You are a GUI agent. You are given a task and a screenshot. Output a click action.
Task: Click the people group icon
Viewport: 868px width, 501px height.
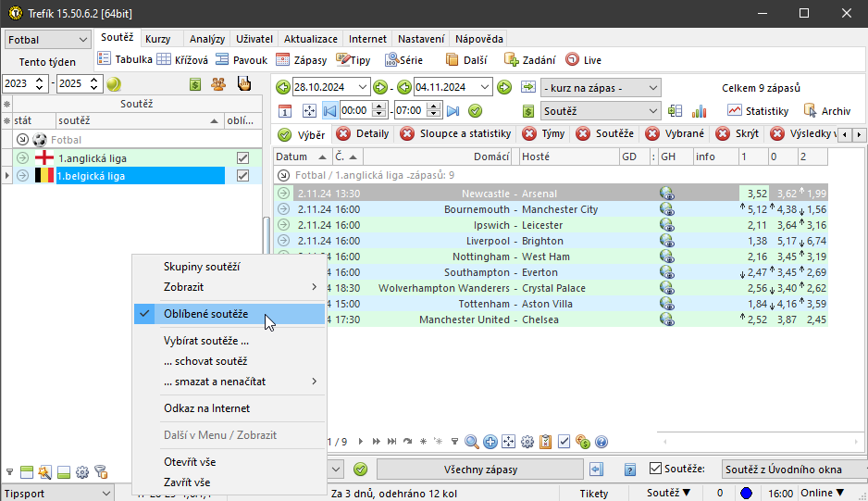[218, 84]
